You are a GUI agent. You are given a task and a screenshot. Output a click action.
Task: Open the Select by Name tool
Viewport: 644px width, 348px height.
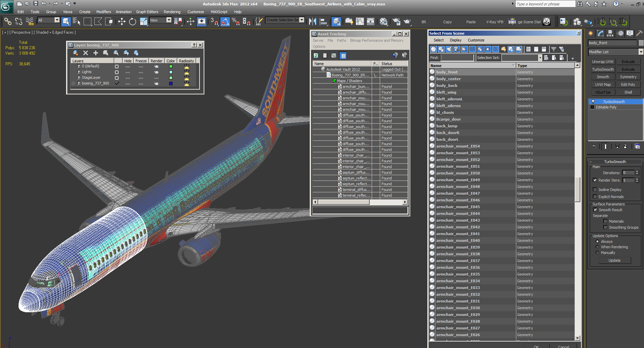point(77,21)
